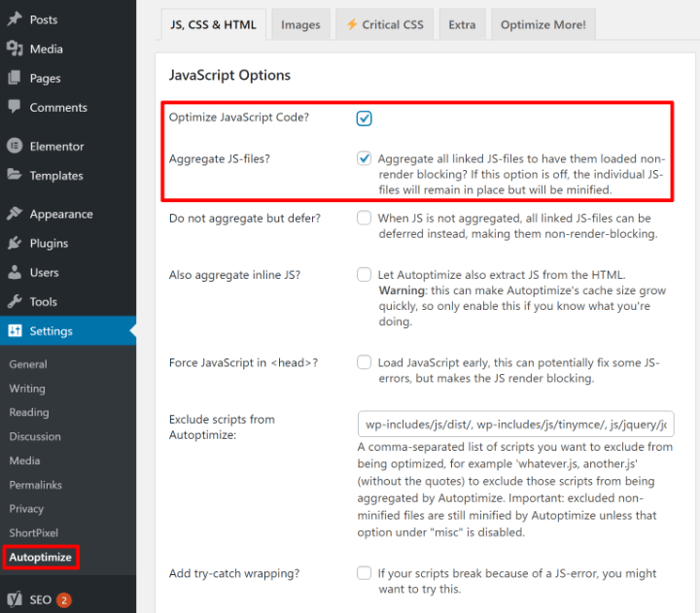Open Users menu item
Image resolution: width=700 pixels, height=613 pixels.
(68, 272)
